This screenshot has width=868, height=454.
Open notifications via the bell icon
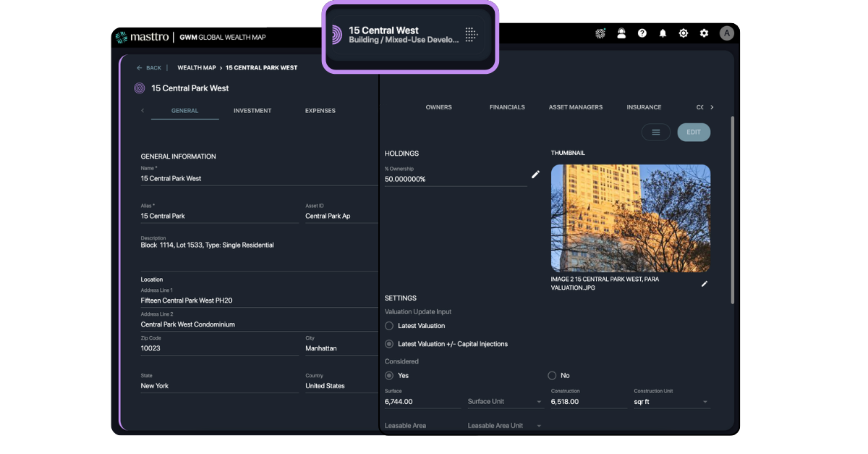[x=662, y=33]
